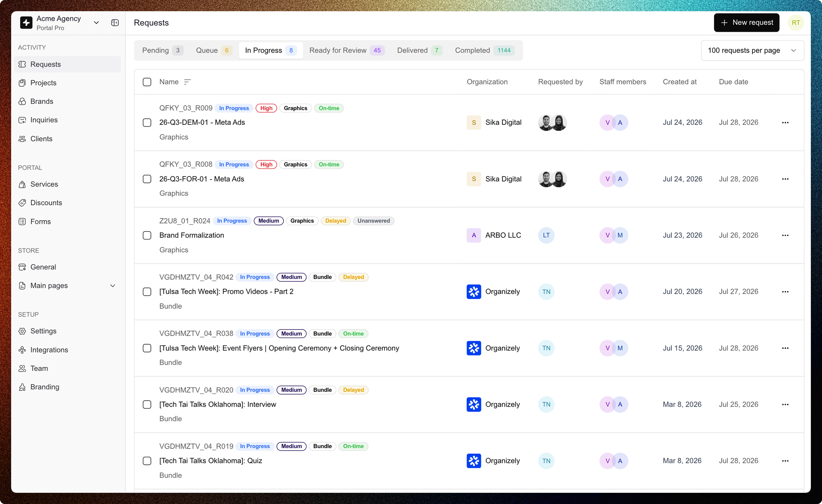Screen dimensions: 822x504
Task: Open Branding under Setup
Action: pos(67,387)
